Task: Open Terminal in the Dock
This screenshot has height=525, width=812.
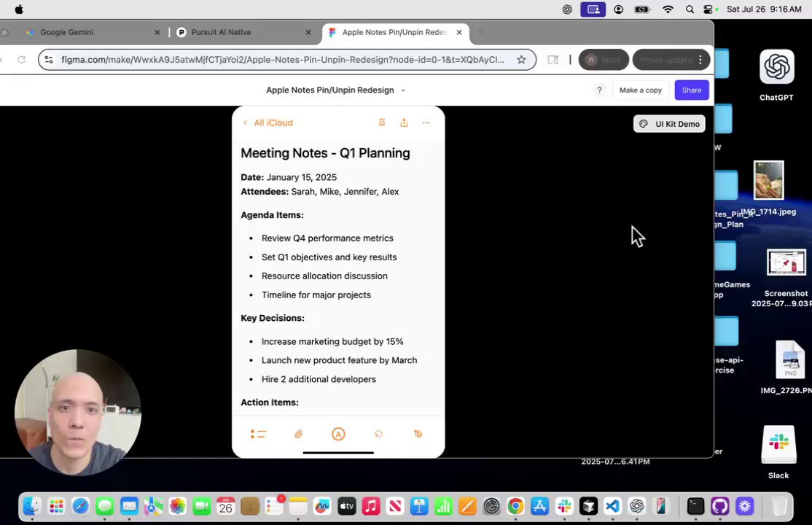Action: click(695, 506)
